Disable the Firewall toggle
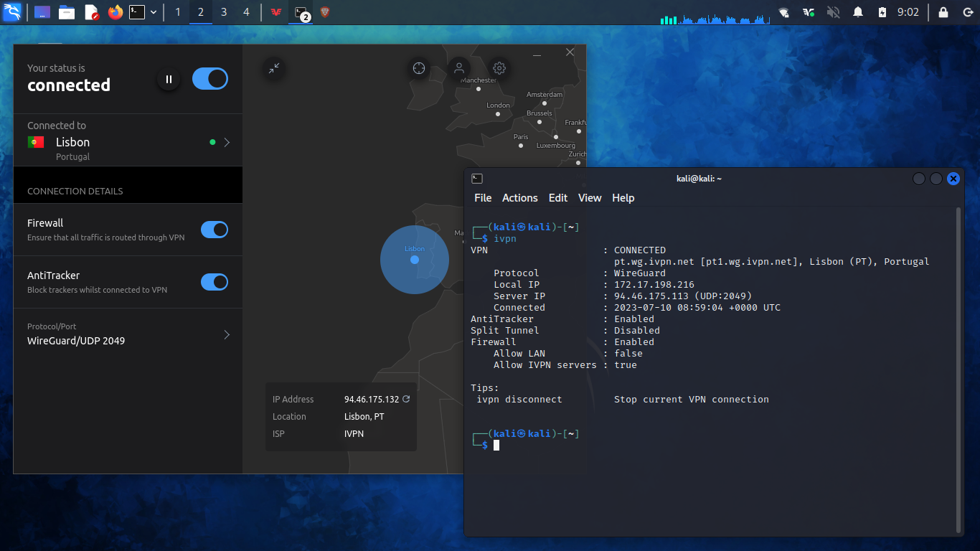The image size is (980, 551). coord(214,230)
